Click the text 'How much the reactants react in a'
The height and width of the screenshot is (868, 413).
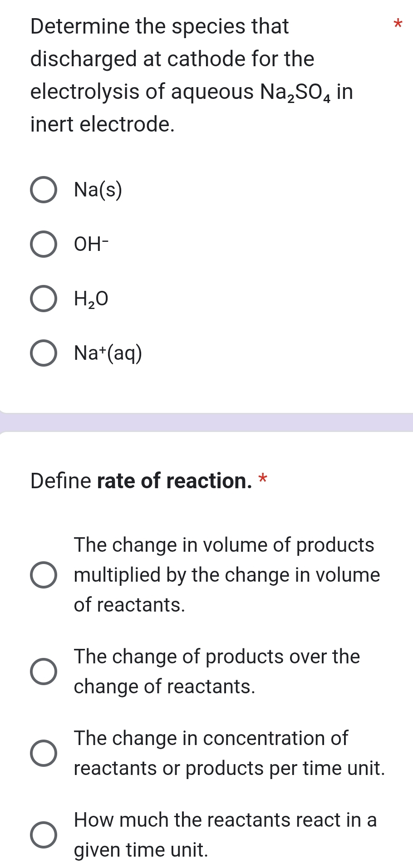pyautogui.click(x=225, y=820)
